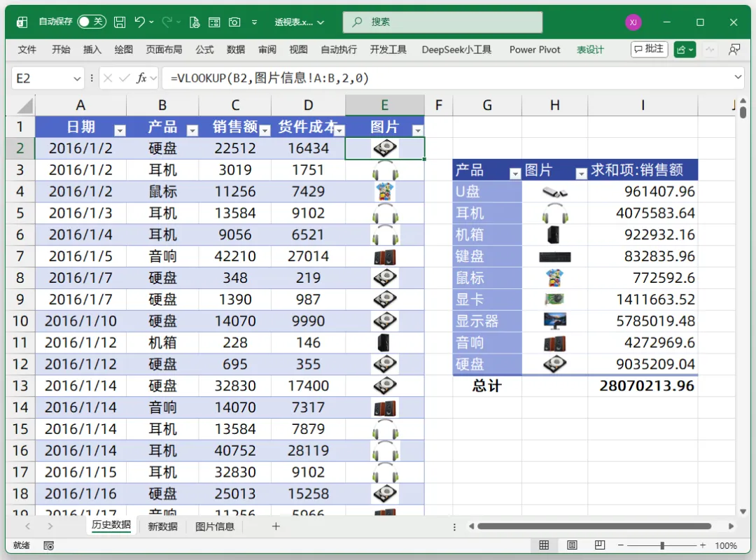Toggle the AutoSave switch
The image size is (756, 560).
92,22
